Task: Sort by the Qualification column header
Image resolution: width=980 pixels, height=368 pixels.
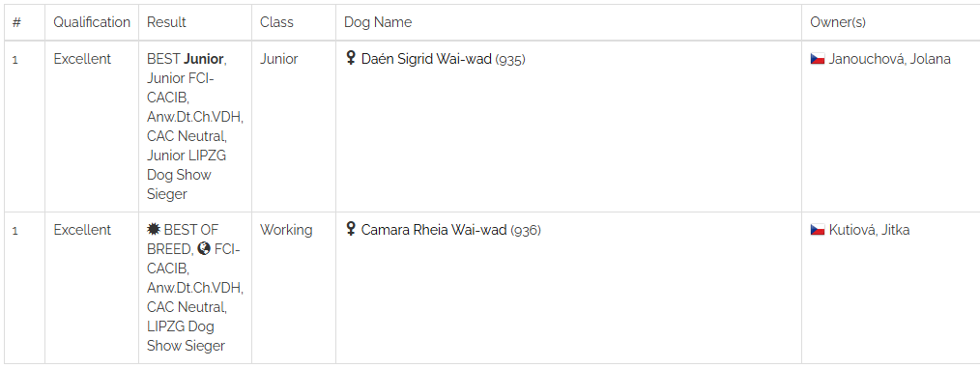Action: pyautogui.click(x=92, y=22)
